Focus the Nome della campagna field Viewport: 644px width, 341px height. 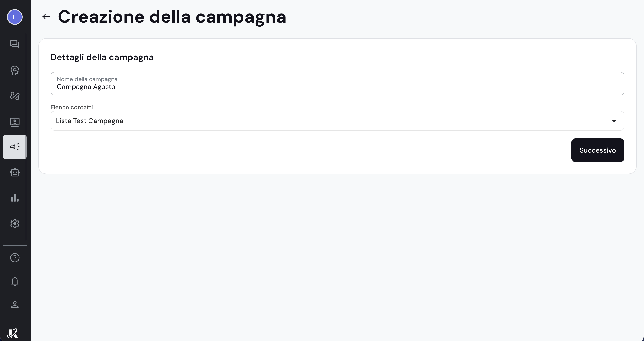[337, 84]
